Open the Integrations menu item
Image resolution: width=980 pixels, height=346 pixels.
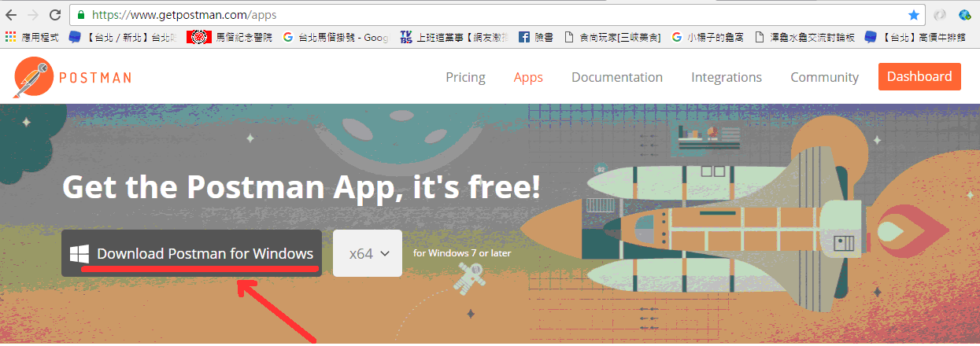727,77
